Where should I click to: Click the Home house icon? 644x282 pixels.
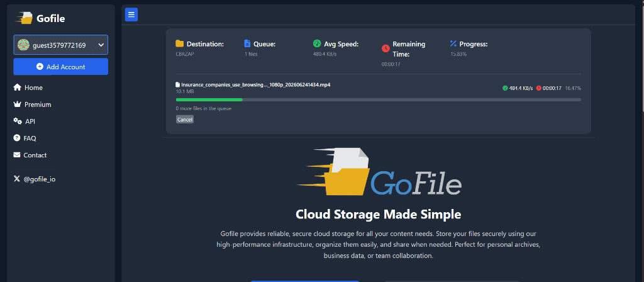(x=17, y=87)
